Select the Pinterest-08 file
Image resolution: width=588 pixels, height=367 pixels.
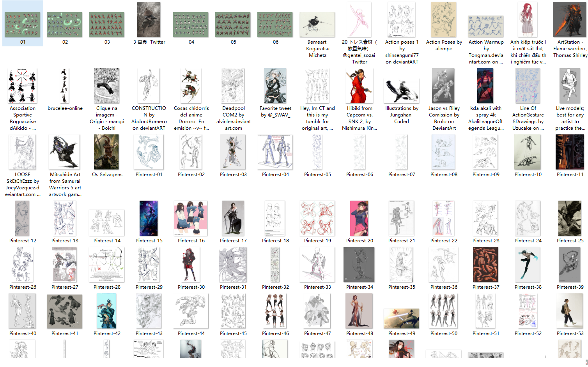[x=444, y=152]
